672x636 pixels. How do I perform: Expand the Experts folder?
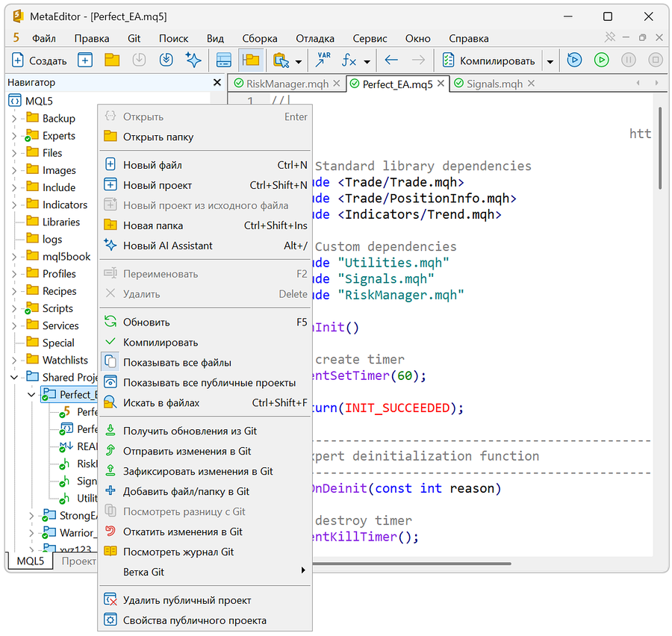click(x=14, y=136)
